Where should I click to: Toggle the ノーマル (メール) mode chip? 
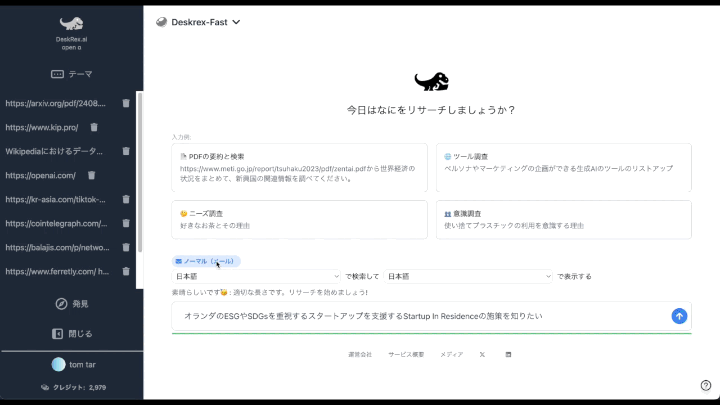click(x=206, y=261)
